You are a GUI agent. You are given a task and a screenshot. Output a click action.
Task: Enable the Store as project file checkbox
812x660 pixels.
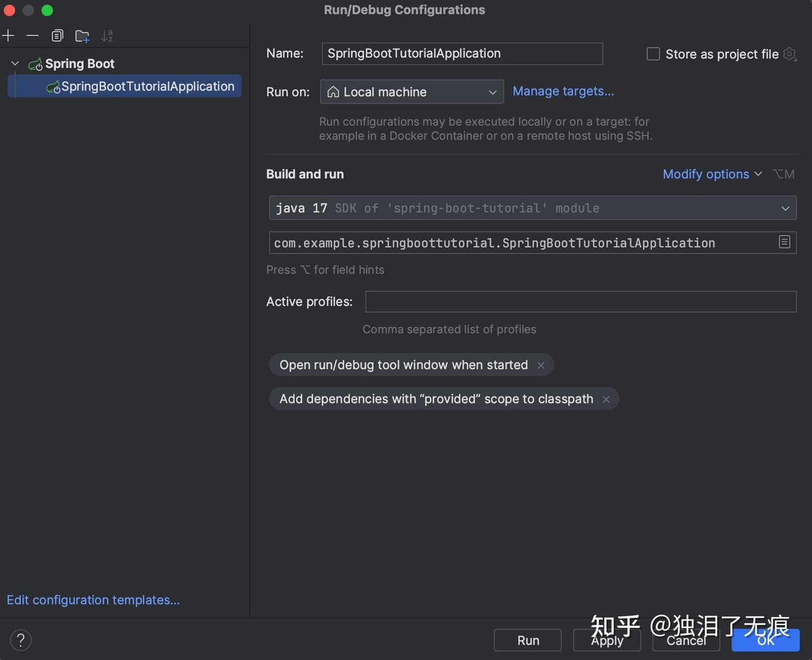652,54
